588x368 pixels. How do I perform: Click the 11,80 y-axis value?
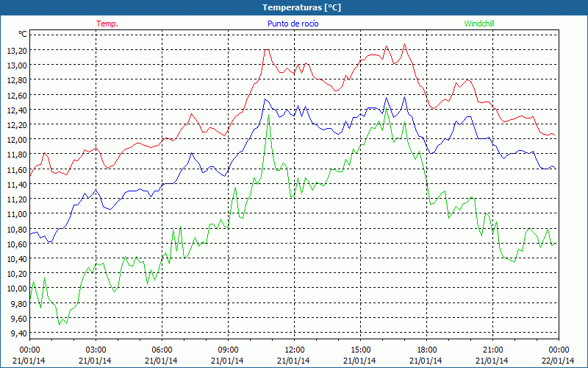pos(17,154)
